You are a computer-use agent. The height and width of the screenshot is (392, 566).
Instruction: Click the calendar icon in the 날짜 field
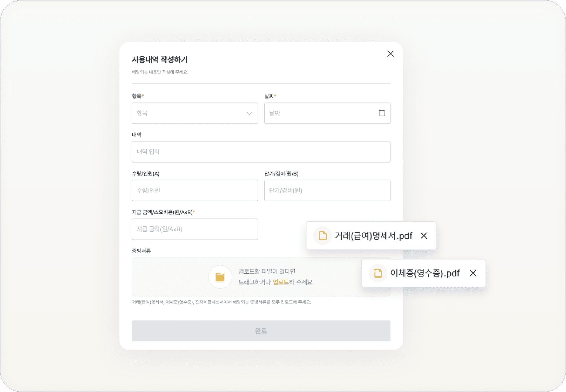(382, 113)
